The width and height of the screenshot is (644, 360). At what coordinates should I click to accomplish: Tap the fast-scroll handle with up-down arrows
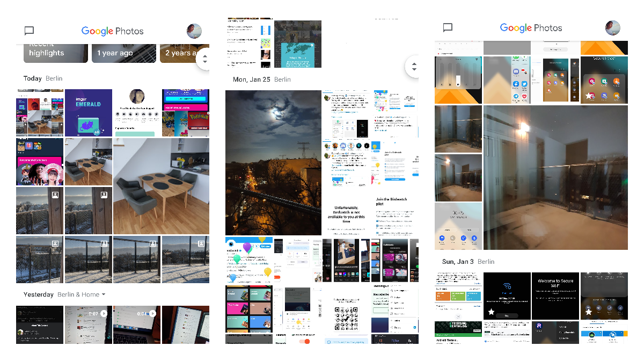204,59
